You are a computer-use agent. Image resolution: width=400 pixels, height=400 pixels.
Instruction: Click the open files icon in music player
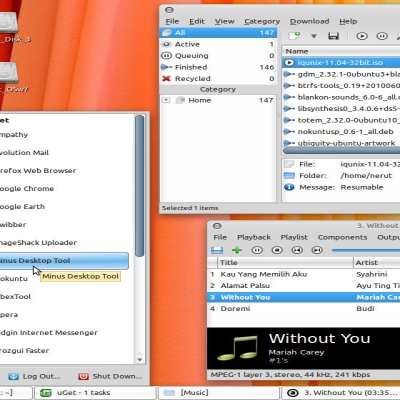pyautogui.click(x=217, y=250)
